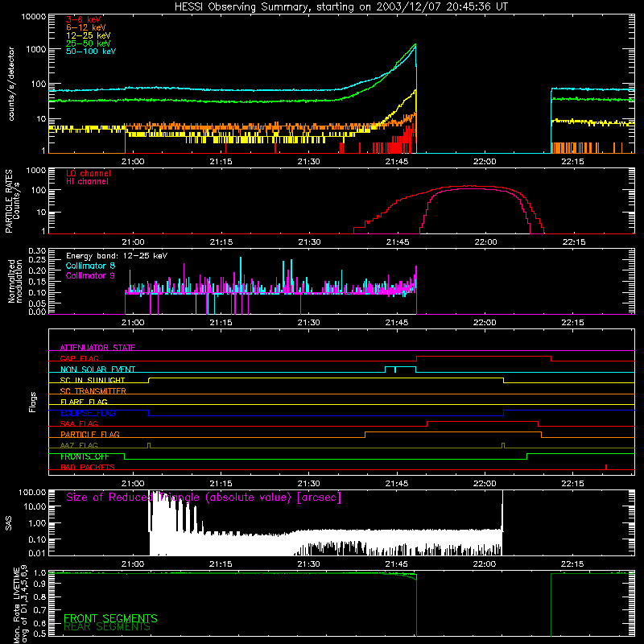Click the FRONT SEGMENTS legend entry
Image resolution: width=644 pixels, height=644 pixels.
(x=110, y=618)
